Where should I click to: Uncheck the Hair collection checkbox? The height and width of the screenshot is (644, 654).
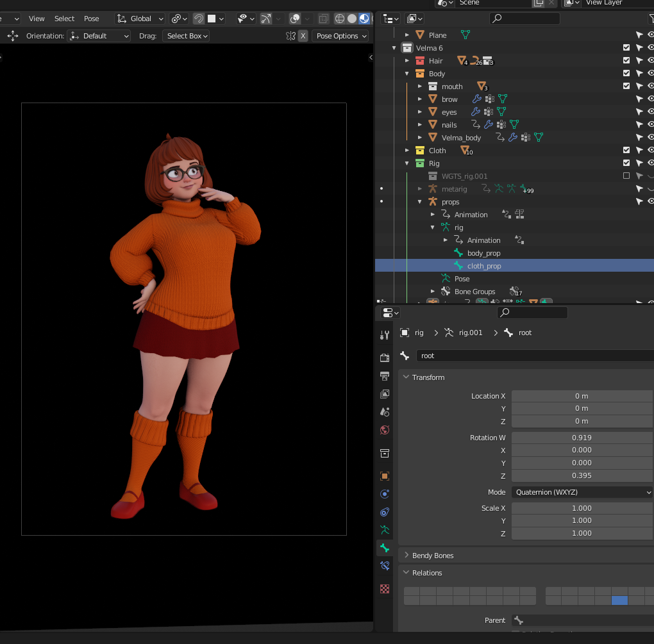tap(626, 61)
